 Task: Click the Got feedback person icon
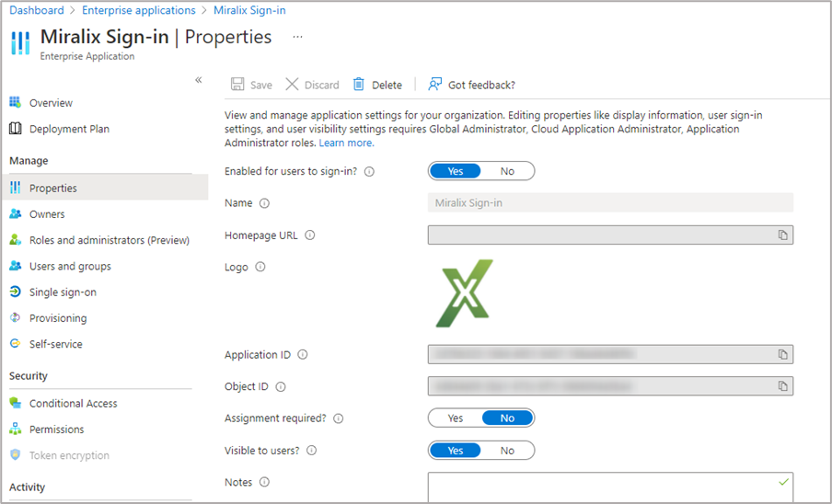pyautogui.click(x=434, y=85)
